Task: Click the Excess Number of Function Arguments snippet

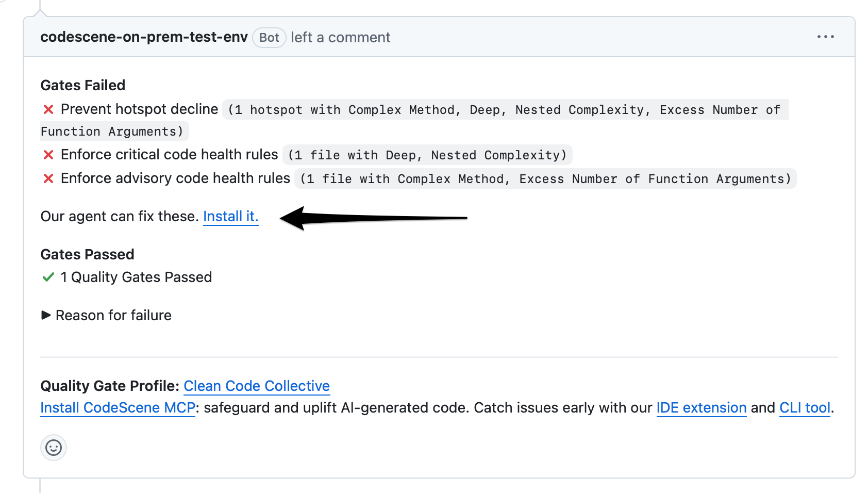Action: 545,178
